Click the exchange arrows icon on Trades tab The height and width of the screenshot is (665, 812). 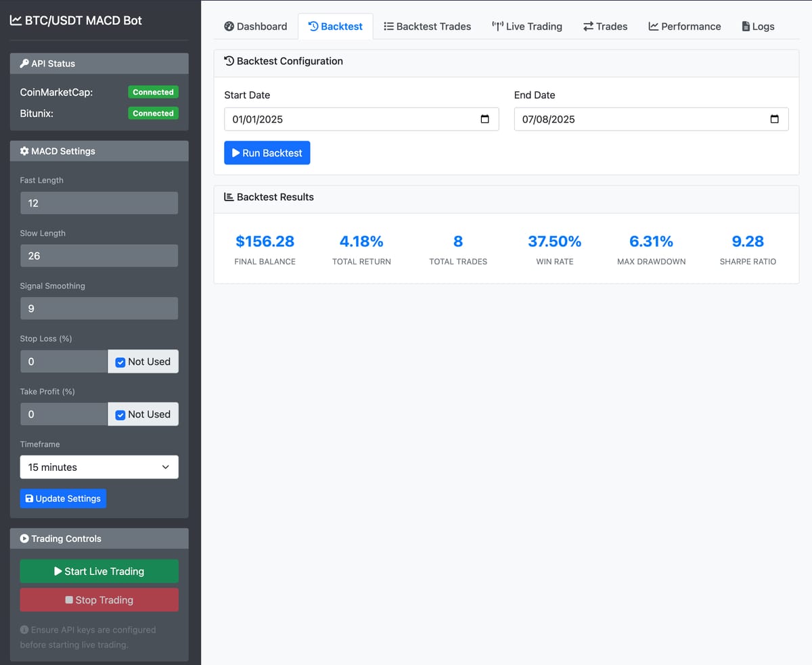[588, 26]
